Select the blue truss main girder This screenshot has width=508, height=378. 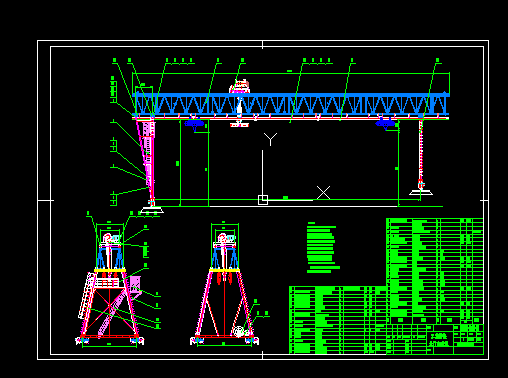coord(291,105)
